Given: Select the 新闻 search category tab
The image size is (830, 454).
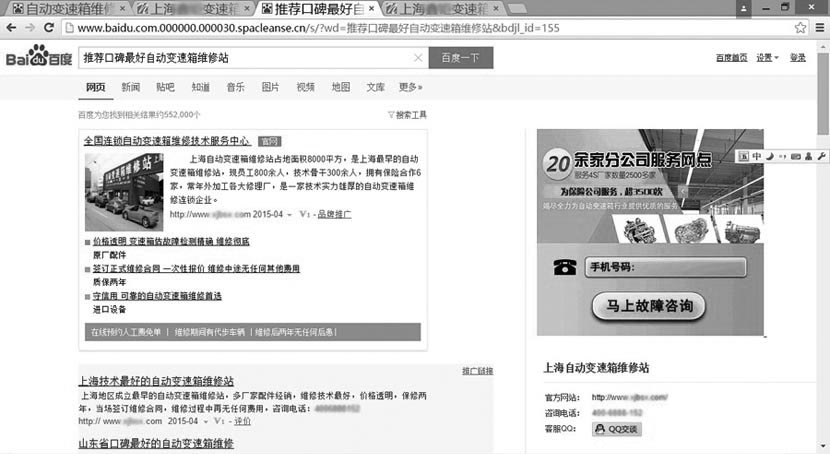Looking at the screenshot, I should [131, 87].
